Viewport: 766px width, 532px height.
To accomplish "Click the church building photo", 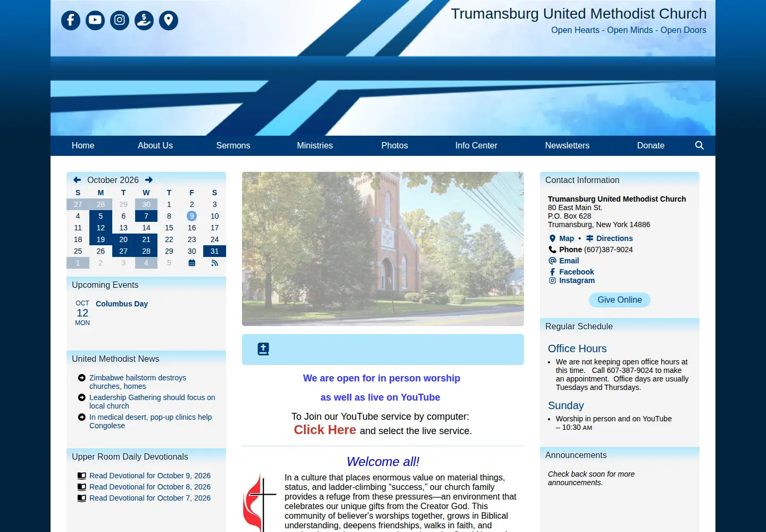I will click(x=383, y=249).
